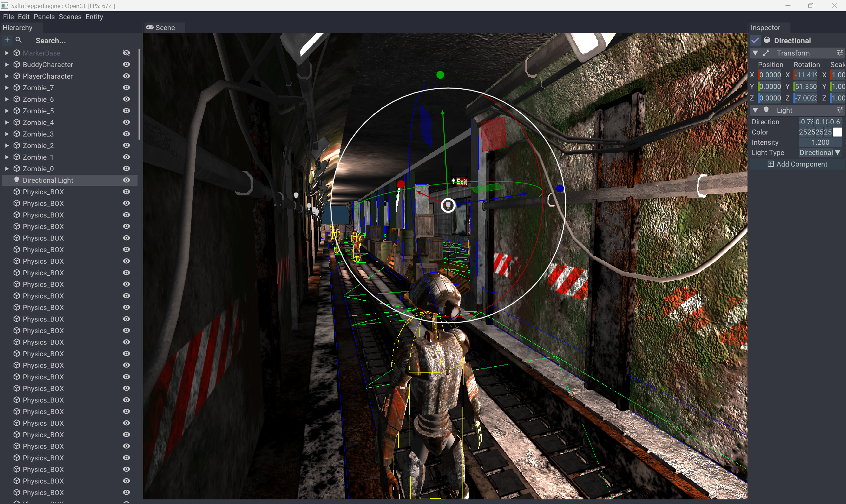
Task: Open the Panels menu
Action: tap(44, 17)
